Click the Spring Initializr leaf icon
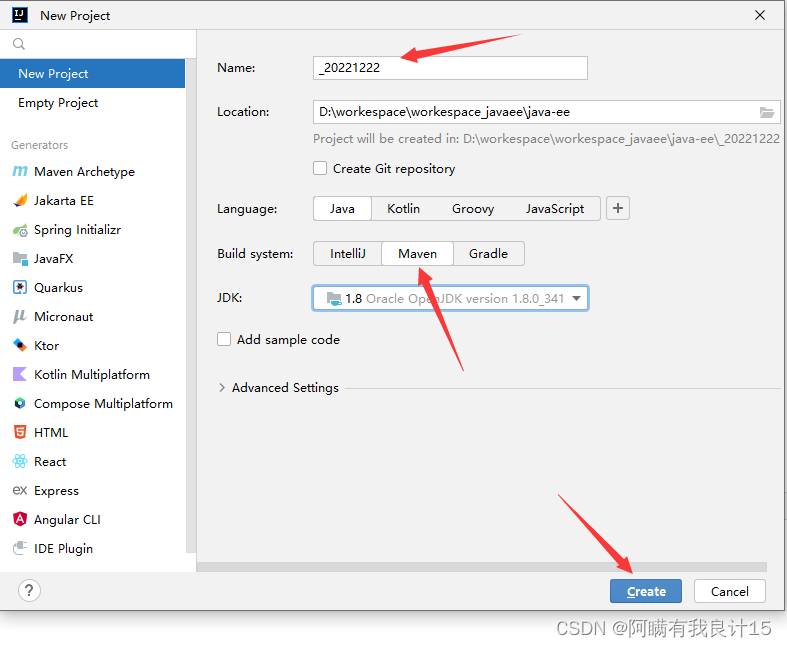The height and width of the screenshot is (647, 787). click(x=20, y=230)
